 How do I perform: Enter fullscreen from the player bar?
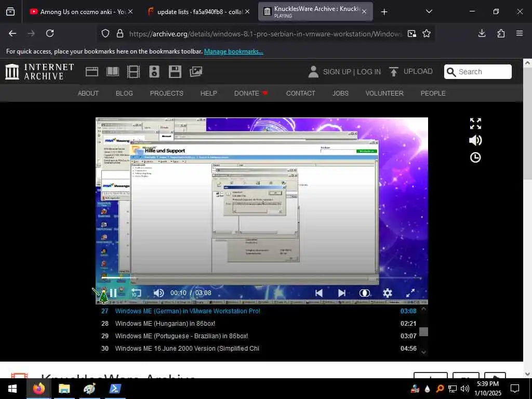click(x=410, y=293)
